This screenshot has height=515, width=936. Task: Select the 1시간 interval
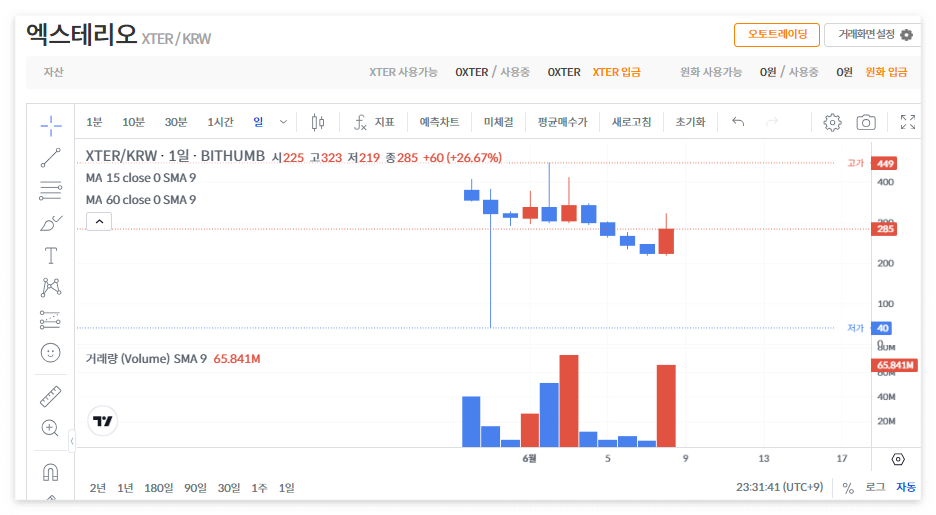[x=220, y=122]
